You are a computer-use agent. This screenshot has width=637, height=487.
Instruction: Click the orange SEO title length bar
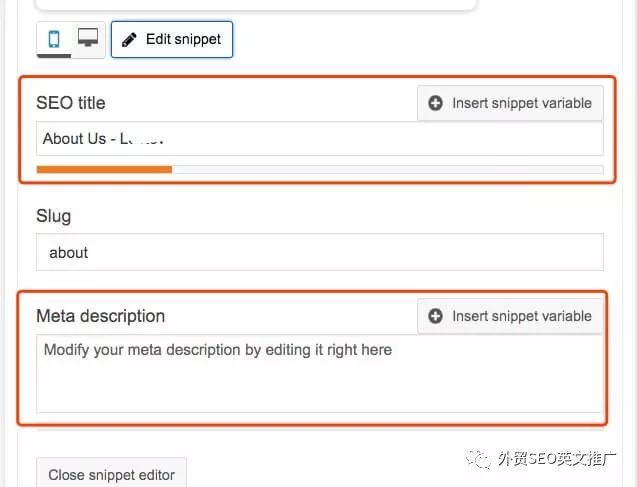tap(104, 169)
